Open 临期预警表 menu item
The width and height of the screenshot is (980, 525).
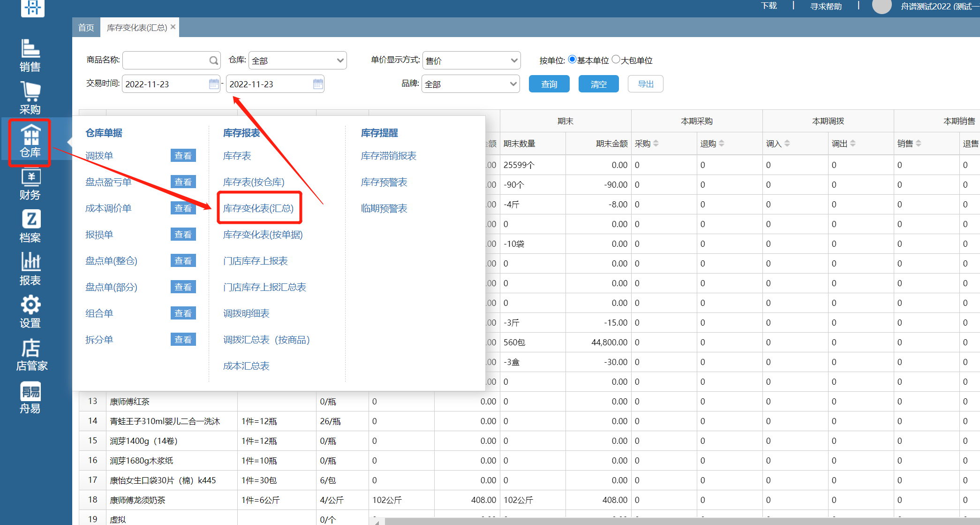click(x=384, y=208)
